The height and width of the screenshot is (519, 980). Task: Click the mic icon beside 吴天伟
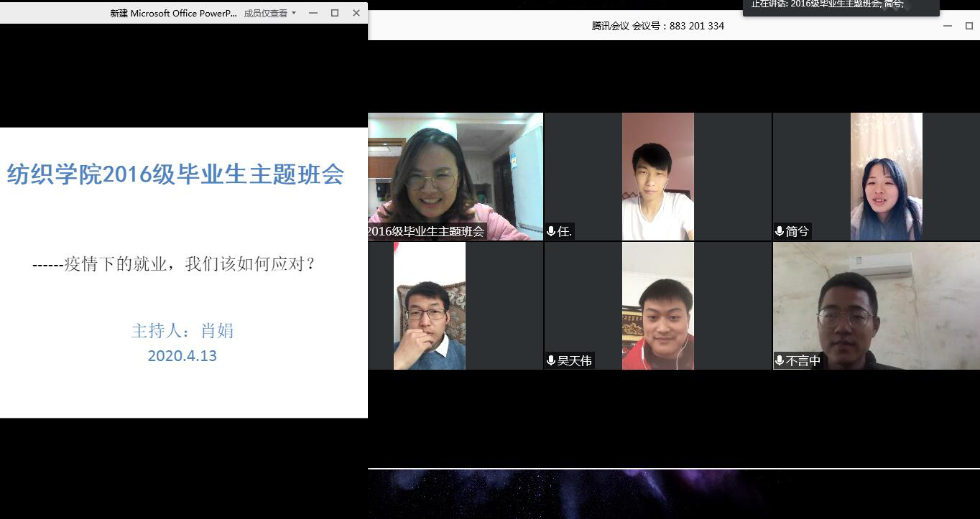551,360
